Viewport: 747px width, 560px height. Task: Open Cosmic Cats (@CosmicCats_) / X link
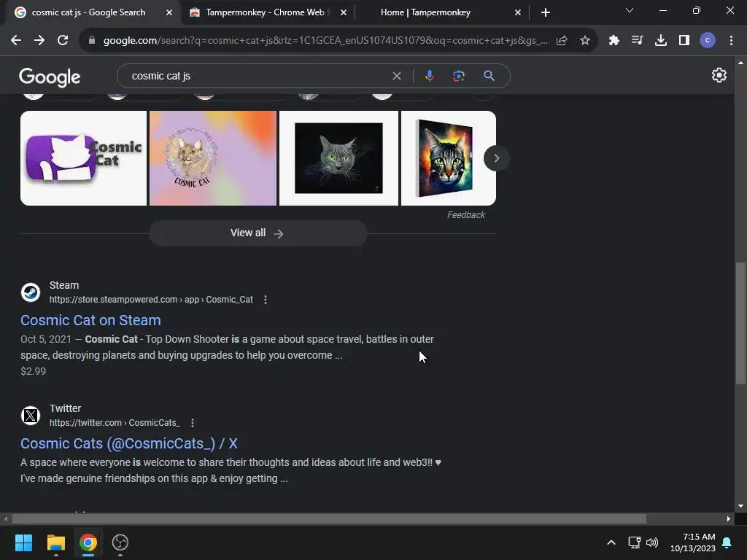coord(128,443)
